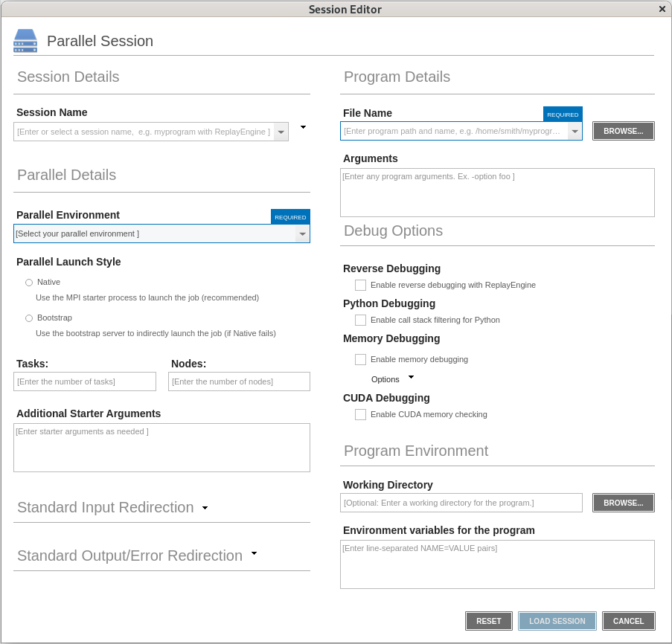This screenshot has width=672, height=644.
Task: Click the Reset button
Action: tap(488, 621)
